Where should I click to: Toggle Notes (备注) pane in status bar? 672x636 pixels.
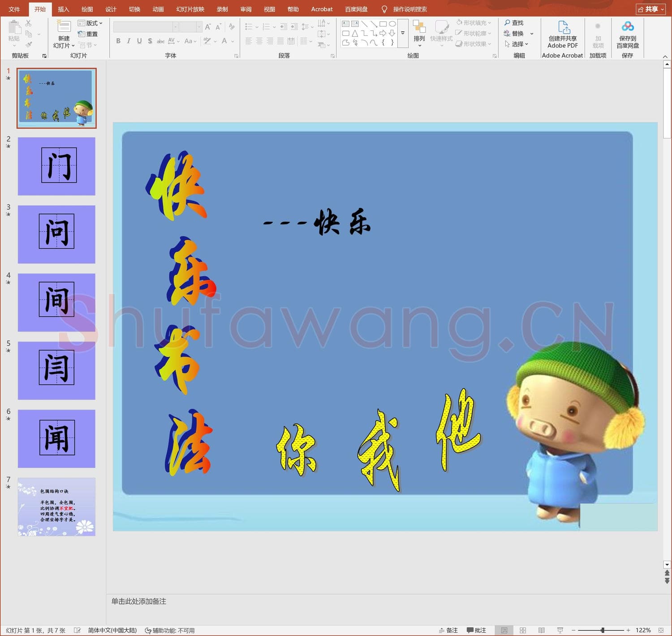tap(448, 630)
